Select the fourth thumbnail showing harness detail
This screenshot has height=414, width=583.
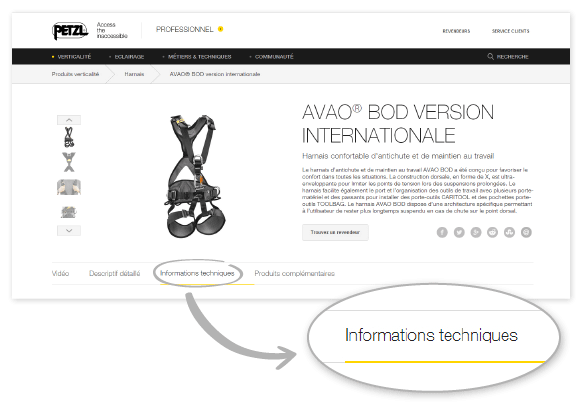(69, 212)
